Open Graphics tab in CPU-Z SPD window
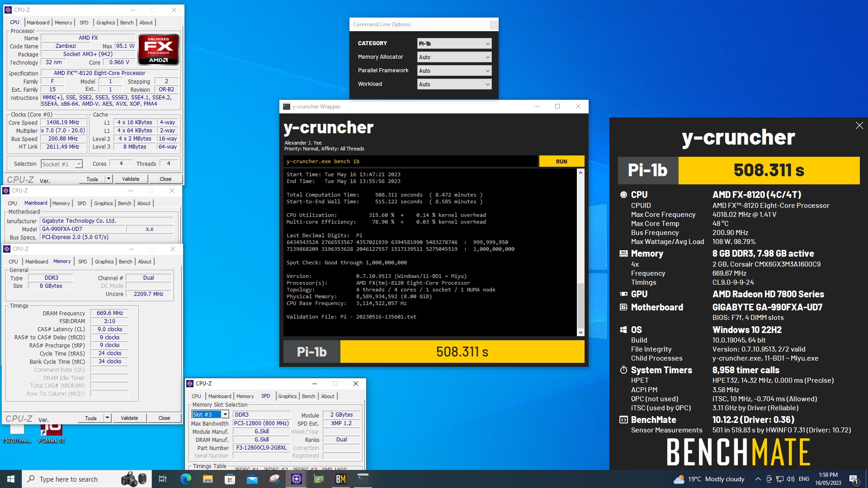 point(287,396)
